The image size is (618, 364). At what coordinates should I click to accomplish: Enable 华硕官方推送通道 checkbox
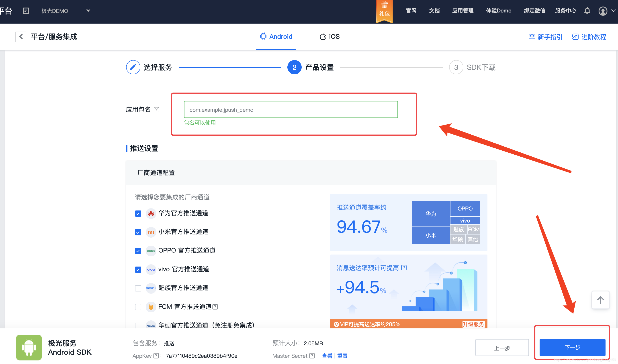tap(138, 326)
